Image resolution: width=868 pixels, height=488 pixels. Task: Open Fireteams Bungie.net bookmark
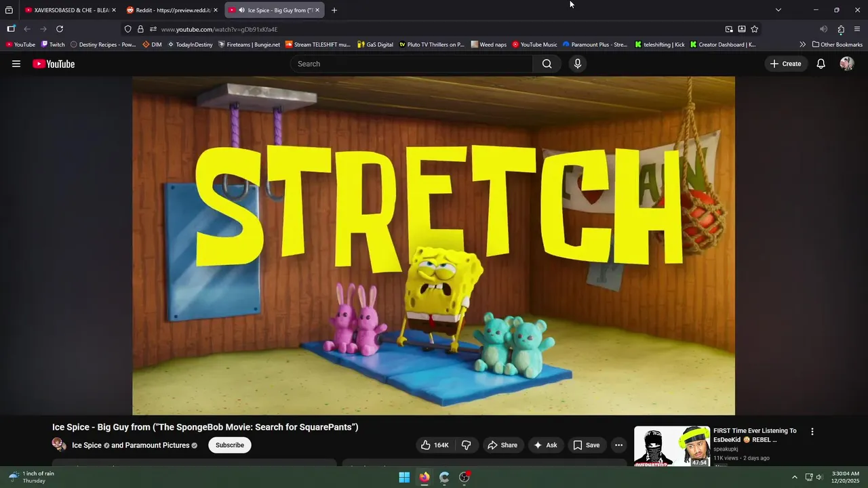(x=249, y=45)
